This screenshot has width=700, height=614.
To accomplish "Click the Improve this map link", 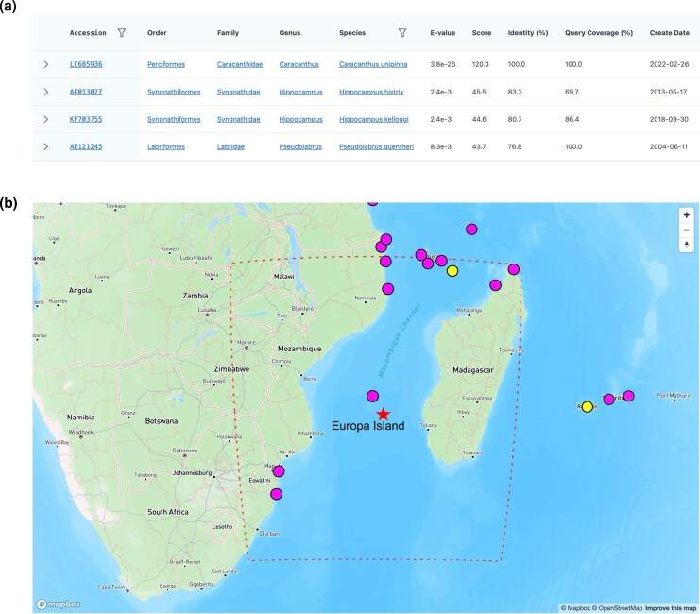I will pos(671,607).
